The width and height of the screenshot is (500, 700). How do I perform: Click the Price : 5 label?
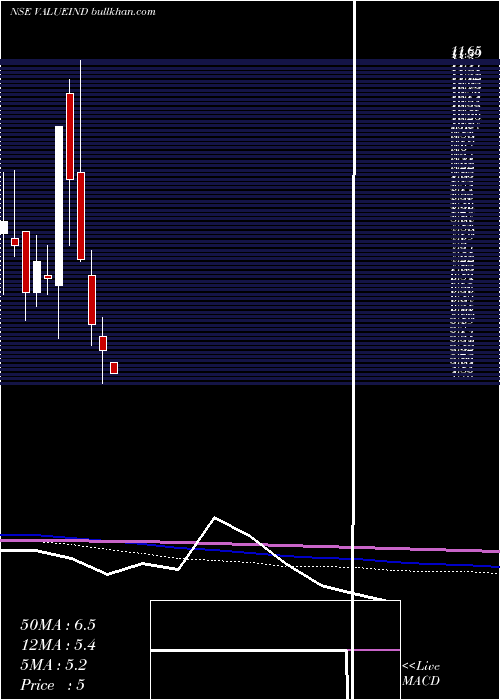[53, 685]
